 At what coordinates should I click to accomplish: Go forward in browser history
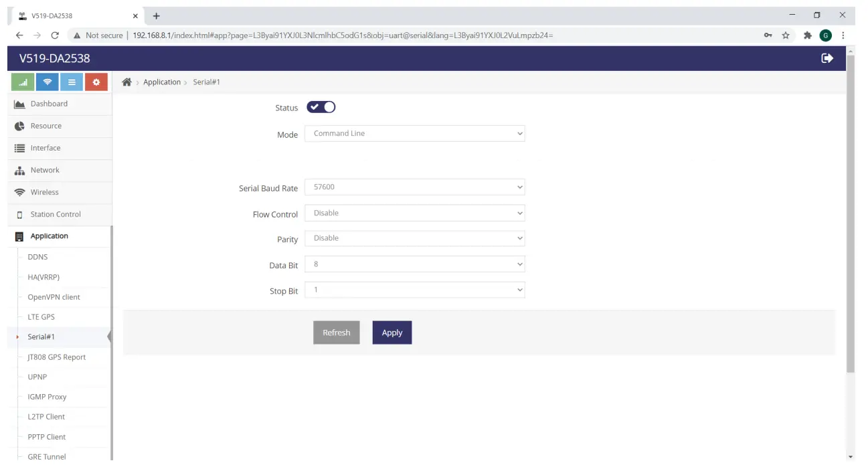tap(37, 35)
